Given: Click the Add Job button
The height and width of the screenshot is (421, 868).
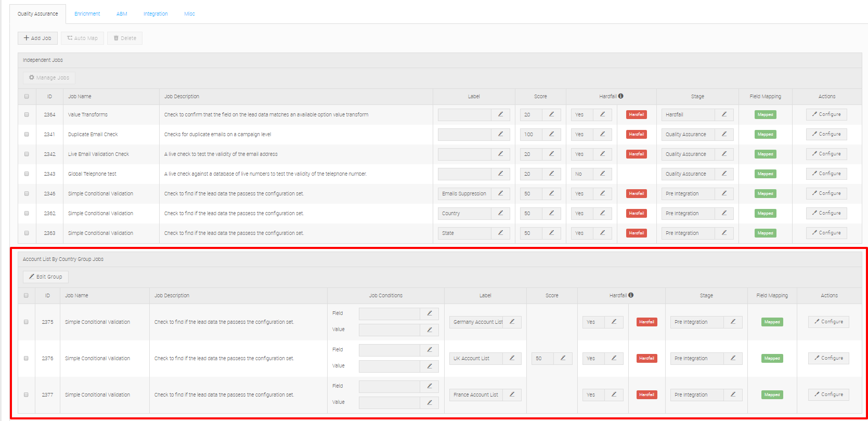Looking at the screenshot, I should (37, 38).
